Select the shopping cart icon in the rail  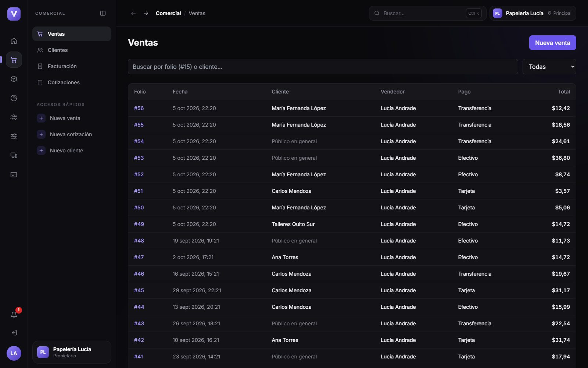tap(14, 60)
